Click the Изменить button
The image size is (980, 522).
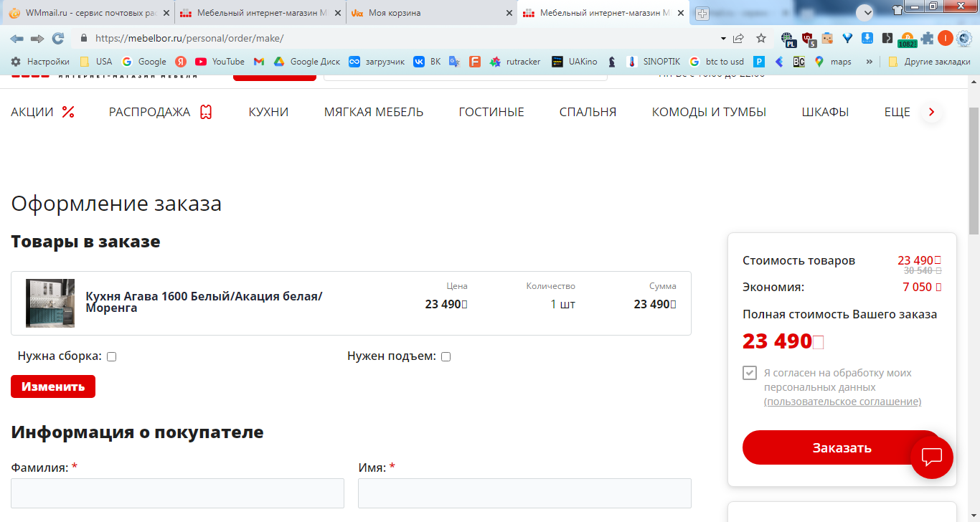click(53, 386)
